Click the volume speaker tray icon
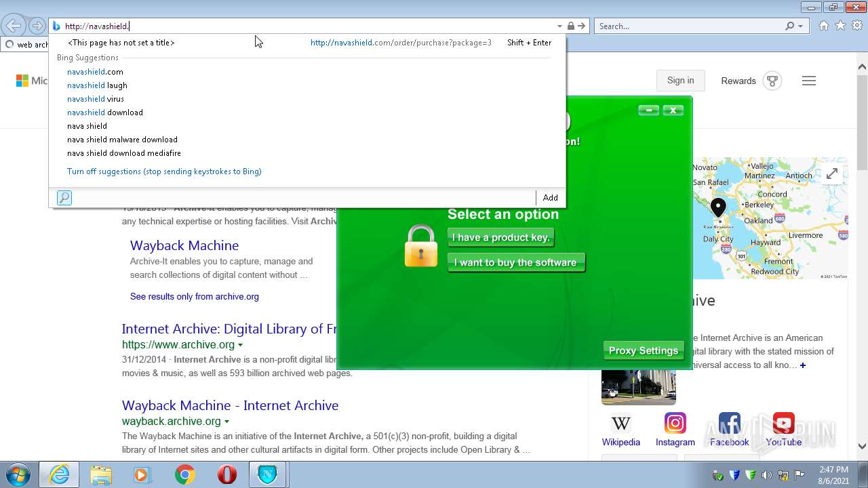This screenshot has width=868, height=488. pos(767,475)
